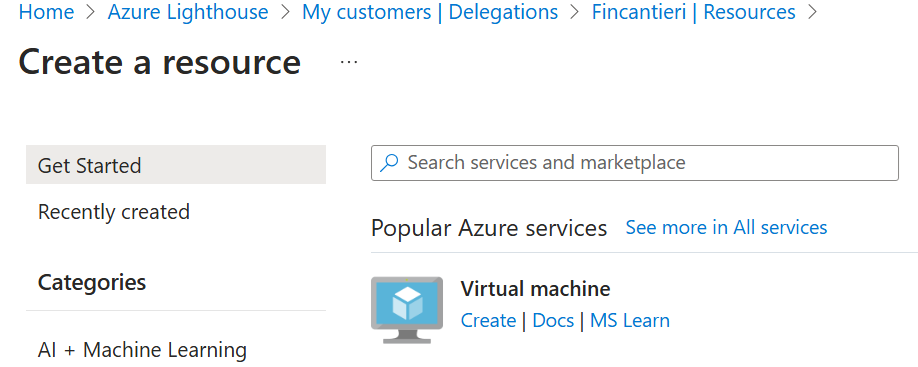This screenshot has height=367, width=918.
Task: Open the ellipsis menu beside Create a resource
Action: click(349, 61)
